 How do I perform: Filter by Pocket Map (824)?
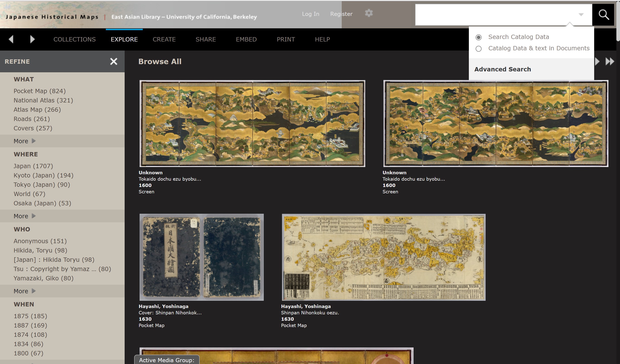40,91
